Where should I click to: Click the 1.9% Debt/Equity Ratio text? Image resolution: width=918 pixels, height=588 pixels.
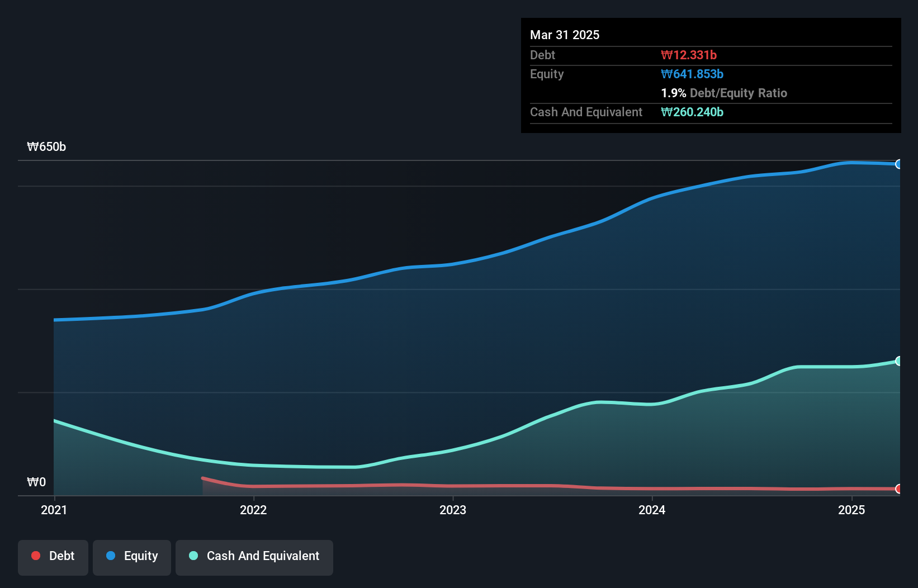[724, 93]
